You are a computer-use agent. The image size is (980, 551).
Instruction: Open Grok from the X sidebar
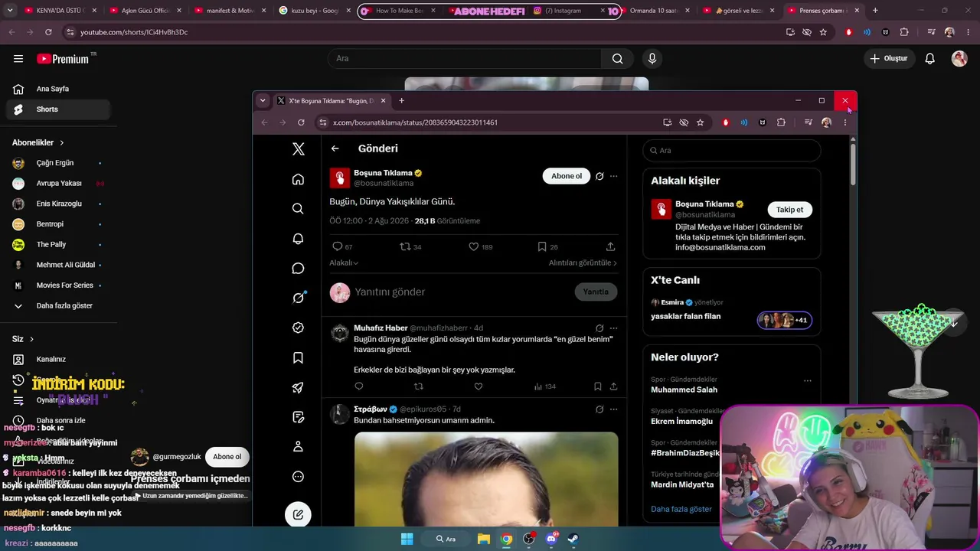[298, 298]
